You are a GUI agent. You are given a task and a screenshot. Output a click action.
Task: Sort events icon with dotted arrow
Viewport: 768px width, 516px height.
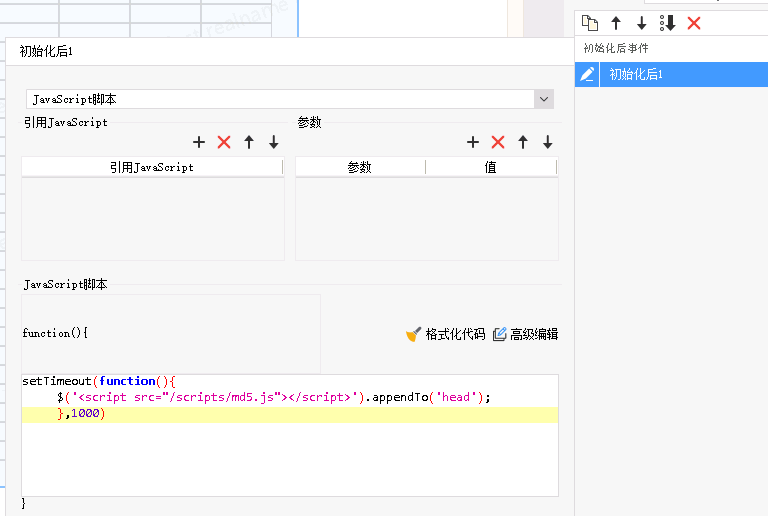tap(668, 23)
